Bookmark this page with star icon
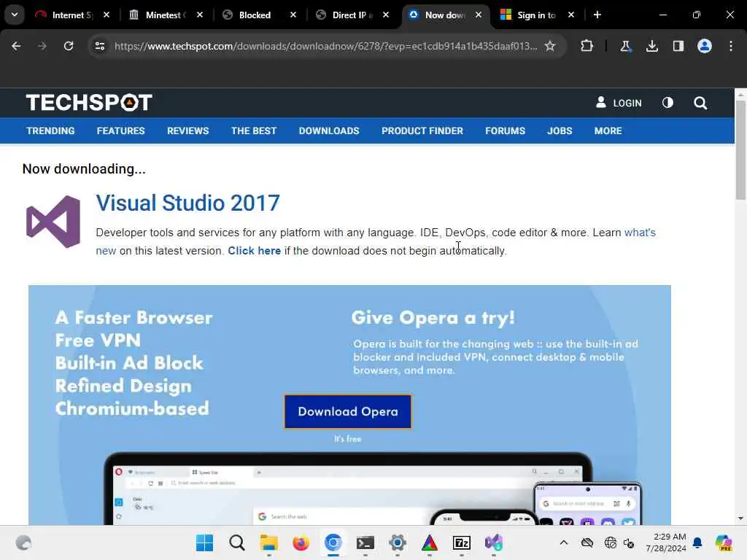This screenshot has width=747, height=560. tap(550, 46)
